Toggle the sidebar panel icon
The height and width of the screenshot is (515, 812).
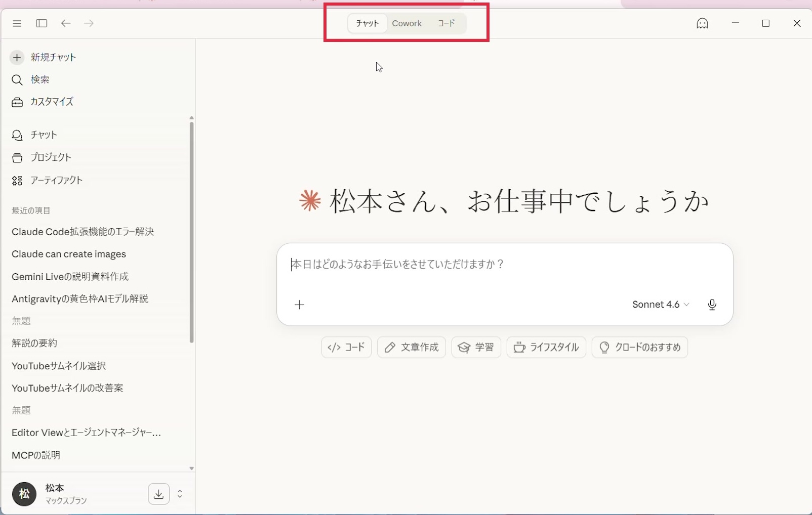point(42,23)
